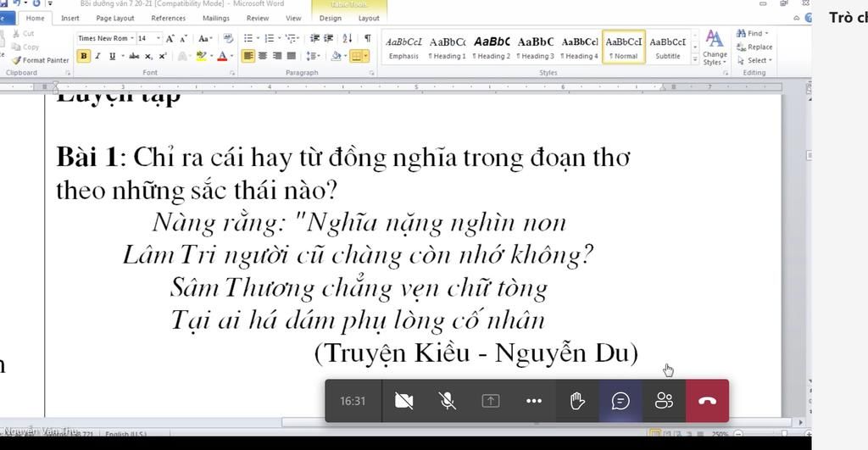Image resolution: width=868 pixels, height=450 pixels.
Task: Apply the Heading 1 style
Action: tap(448, 47)
